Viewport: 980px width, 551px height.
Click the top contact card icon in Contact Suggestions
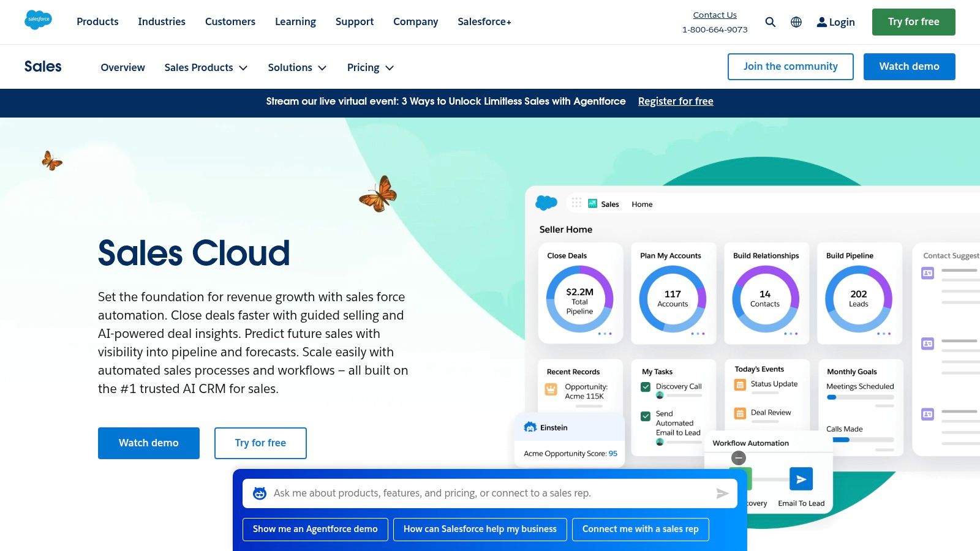coord(928,273)
